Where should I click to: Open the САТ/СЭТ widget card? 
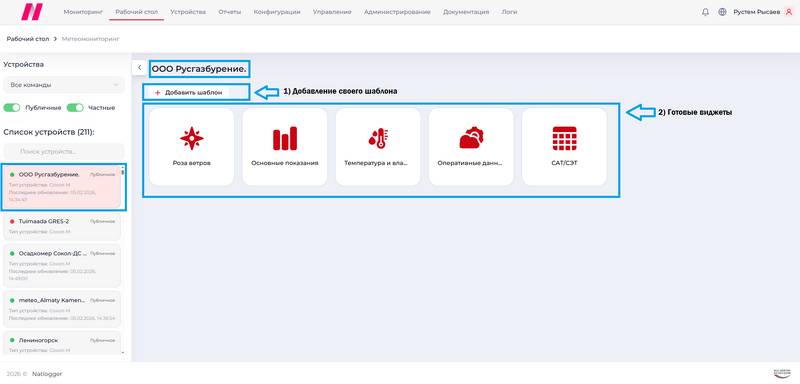(564, 147)
